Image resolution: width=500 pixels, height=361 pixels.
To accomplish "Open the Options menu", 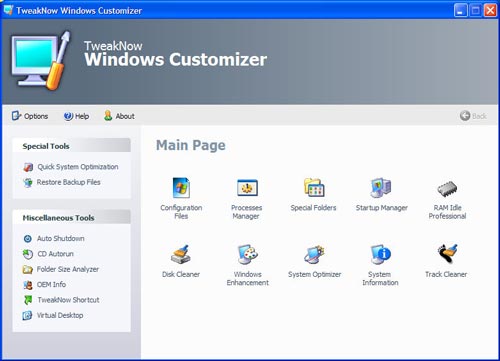I will point(36,116).
